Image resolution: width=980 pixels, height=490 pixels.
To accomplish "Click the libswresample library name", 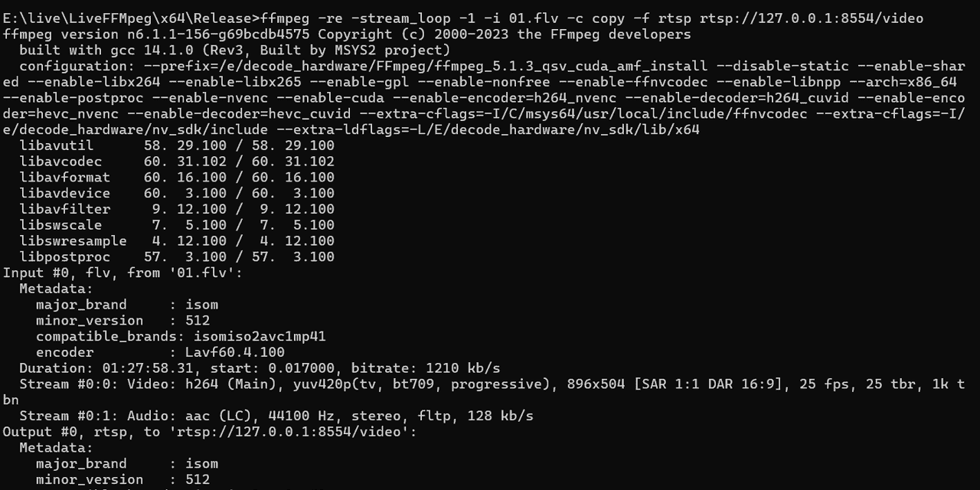I will tap(73, 241).
